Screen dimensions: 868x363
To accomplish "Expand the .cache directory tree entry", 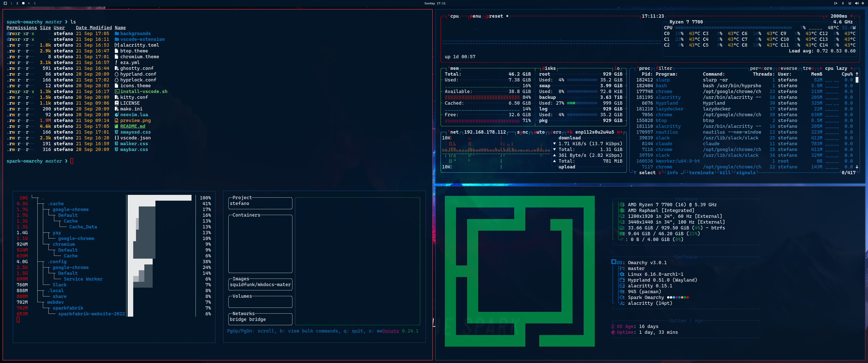I will click(55, 204).
